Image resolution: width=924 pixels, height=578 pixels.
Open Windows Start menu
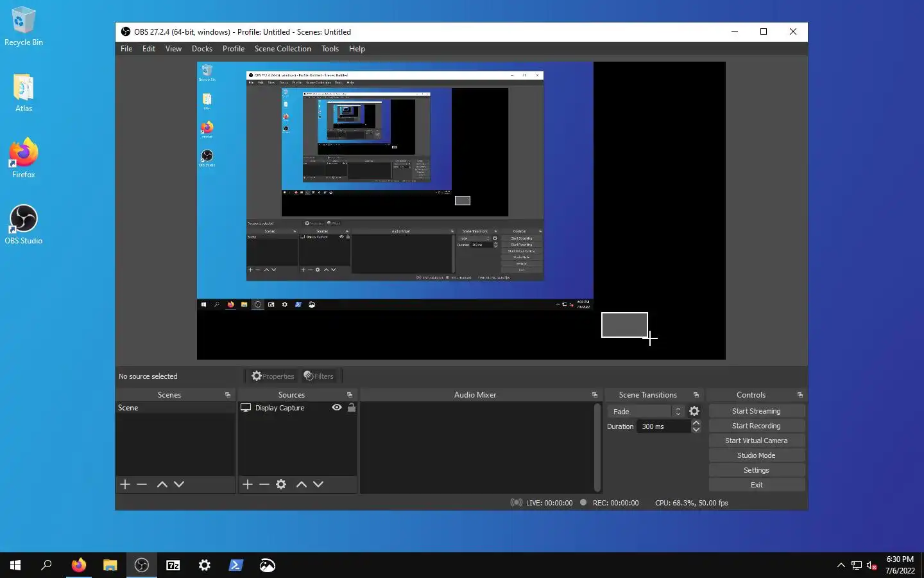point(15,565)
